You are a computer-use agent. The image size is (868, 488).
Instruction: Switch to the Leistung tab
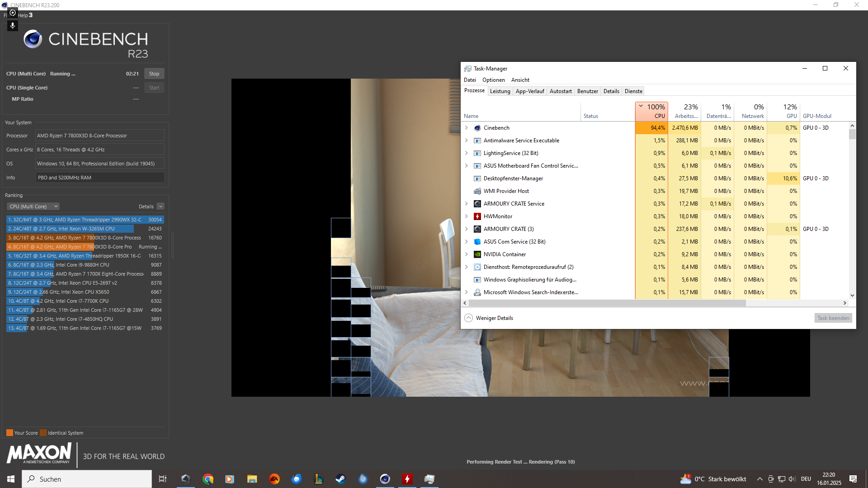(500, 91)
